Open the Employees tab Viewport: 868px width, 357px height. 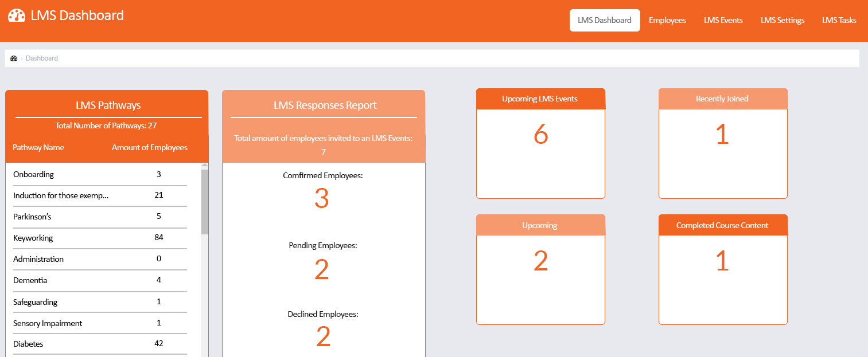pyautogui.click(x=667, y=20)
